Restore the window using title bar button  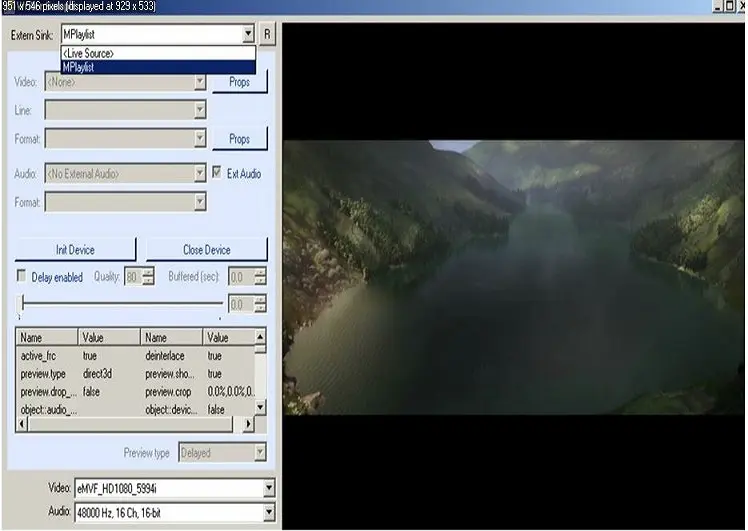[x=728, y=6]
